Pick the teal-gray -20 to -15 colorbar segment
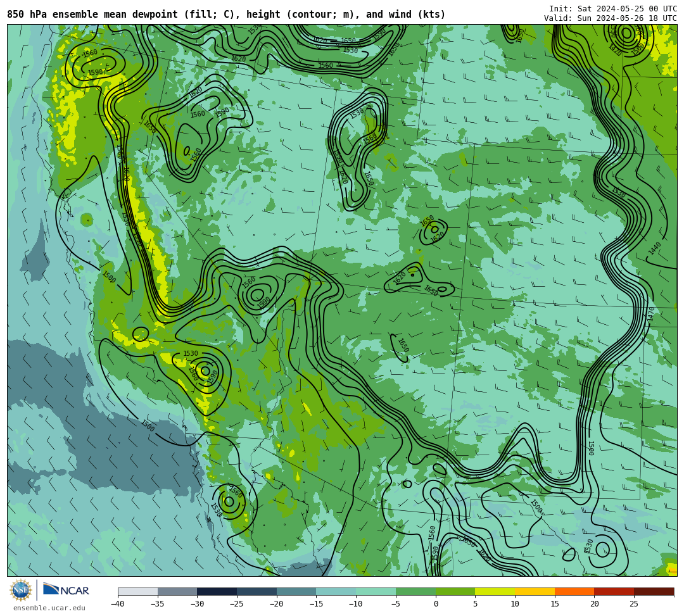This screenshot has height=616, width=684. click(x=296, y=591)
